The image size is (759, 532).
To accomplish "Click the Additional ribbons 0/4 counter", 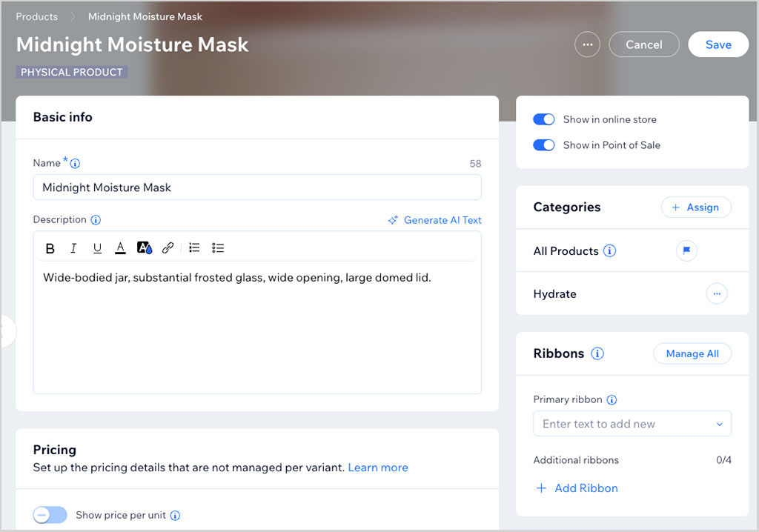I will coord(723,460).
